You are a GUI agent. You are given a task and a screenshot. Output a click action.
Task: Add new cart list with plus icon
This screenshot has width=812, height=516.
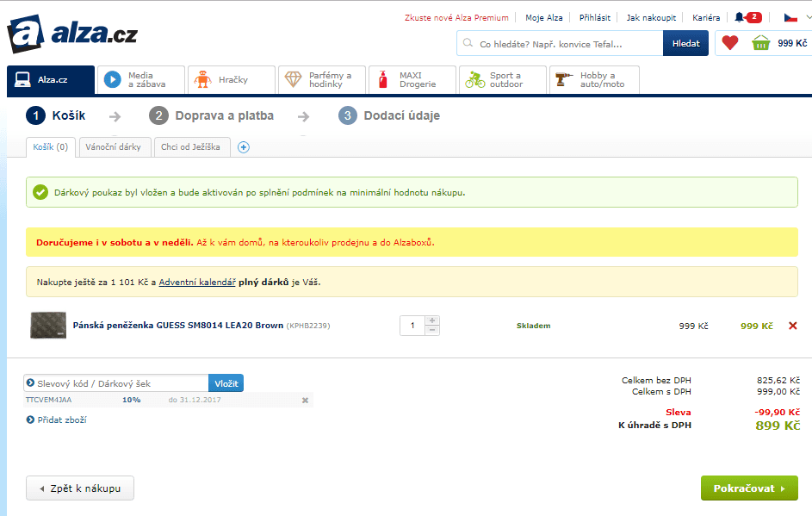click(243, 147)
